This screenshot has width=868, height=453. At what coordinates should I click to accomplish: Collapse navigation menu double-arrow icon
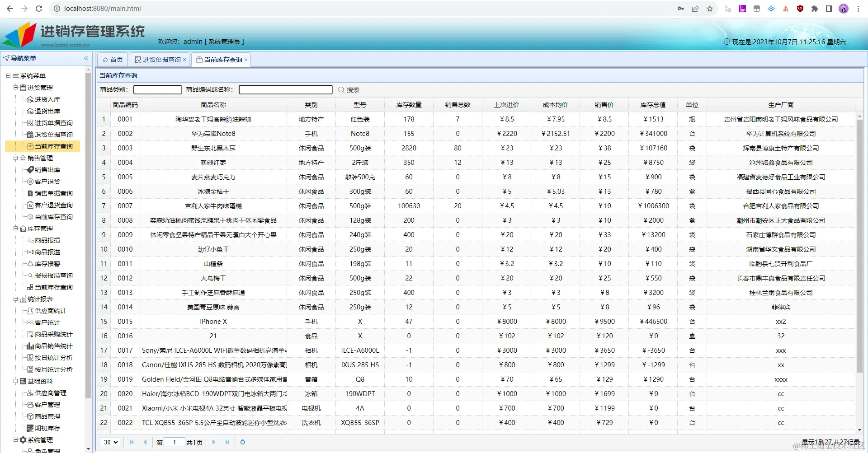(86, 58)
